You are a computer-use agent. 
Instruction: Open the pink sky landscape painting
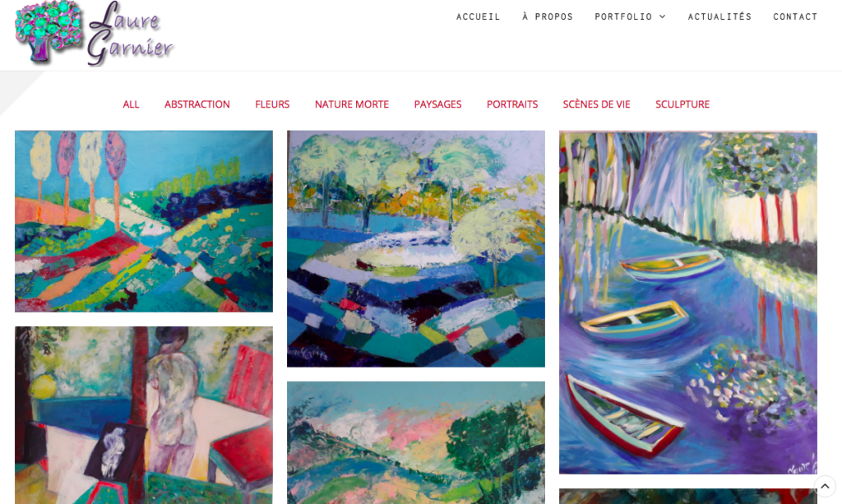[x=415, y=443]
